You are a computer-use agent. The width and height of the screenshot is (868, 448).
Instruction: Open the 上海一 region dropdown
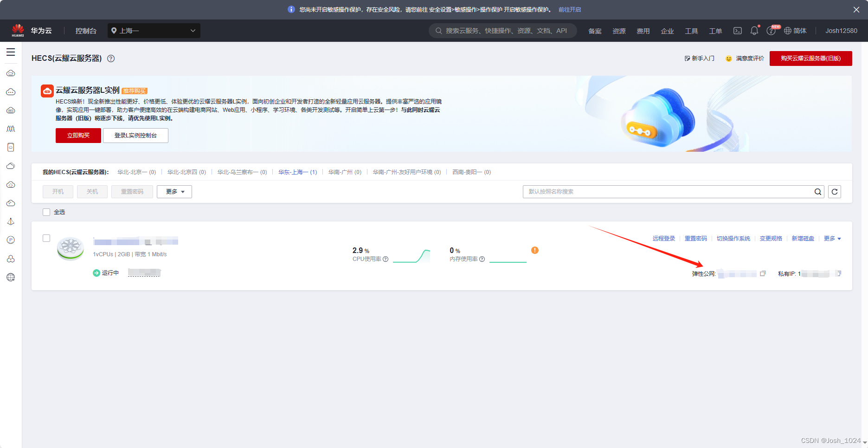154,31
